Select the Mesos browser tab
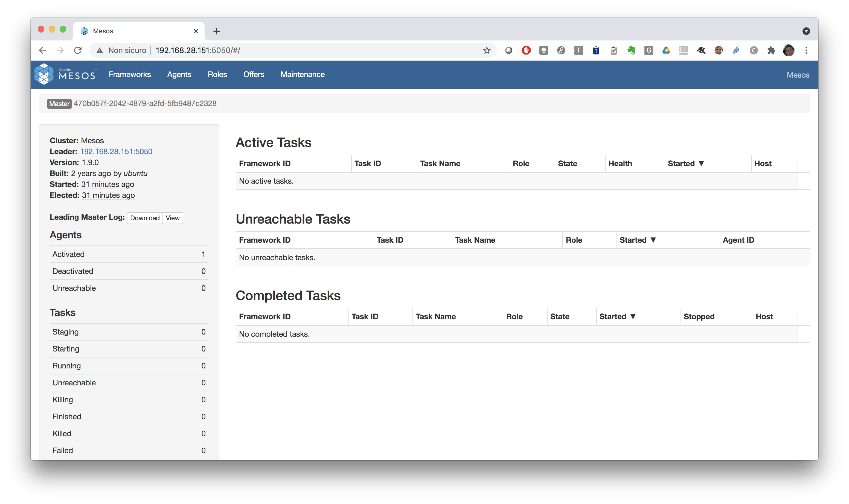Image resolution: width=849 pixels, height=504 pixels. pos(139,31)
